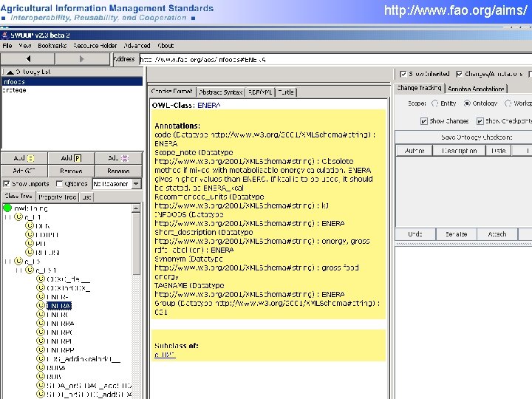Switch to the Abstract Syntax tab
Screen dimensions: 532x399
[x=221, y=92]
